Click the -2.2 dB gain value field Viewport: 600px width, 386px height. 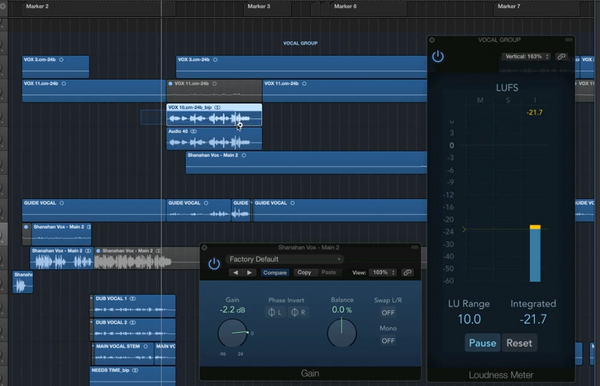[232, 309]
